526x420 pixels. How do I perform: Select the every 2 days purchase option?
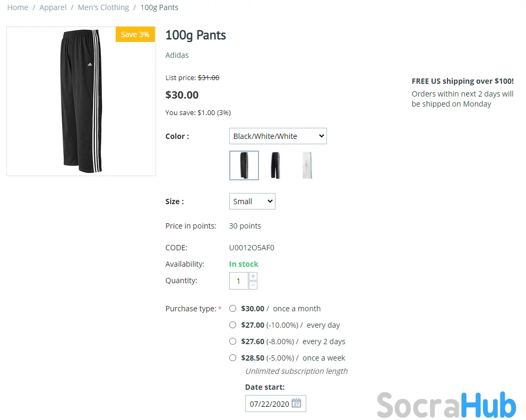click(x=232, y=342)
